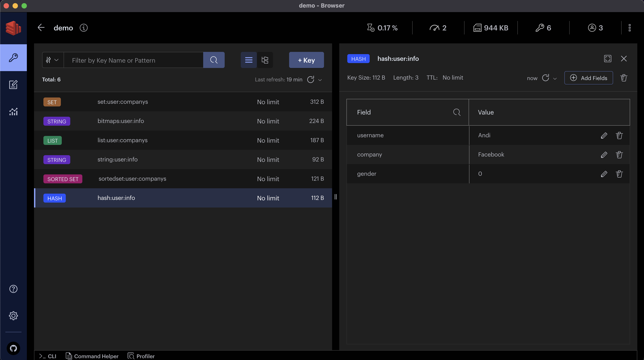Image resolution: width=644 pixels, height=360 pixels.
Task: Click the settings gear icon in sidebar
Action: click(x=13, y=316)
